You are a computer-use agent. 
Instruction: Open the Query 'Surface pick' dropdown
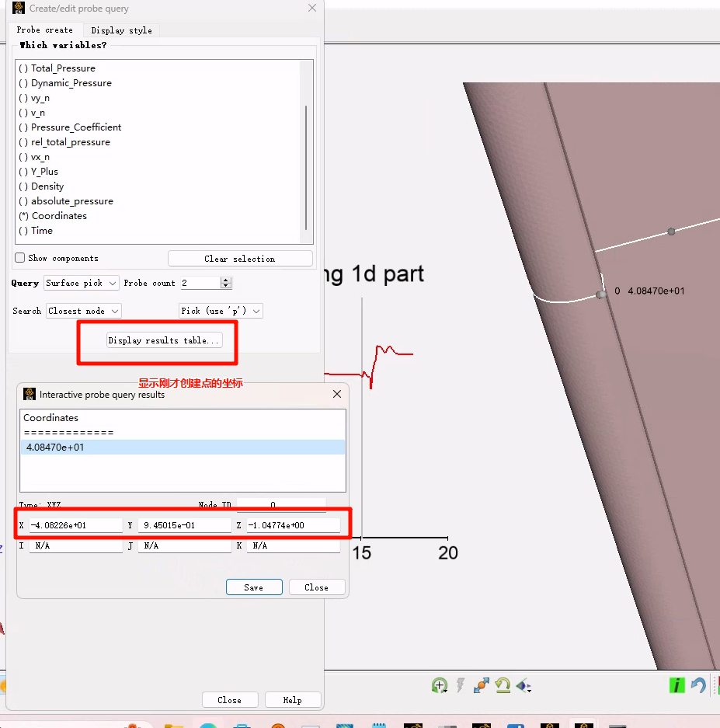(x=82, y=283)
